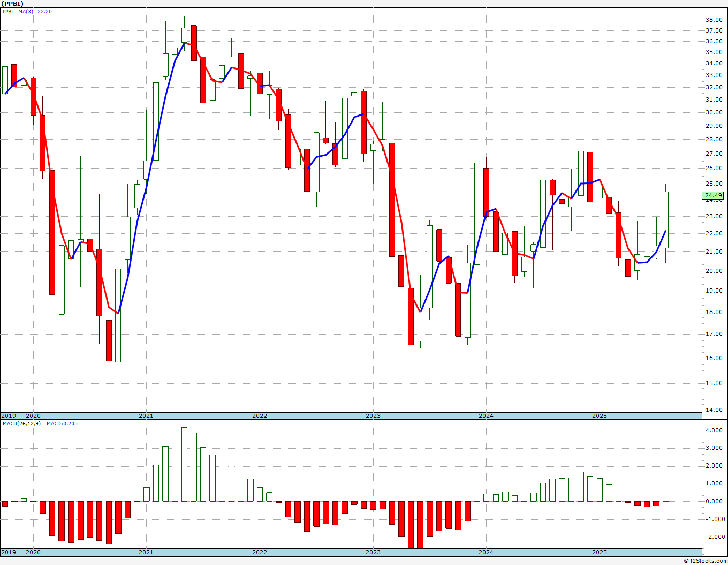The width and height of the screenshot is (728, 565).
Task: Select 2024 on the price chart time axis
Action: tap(486, 416)
